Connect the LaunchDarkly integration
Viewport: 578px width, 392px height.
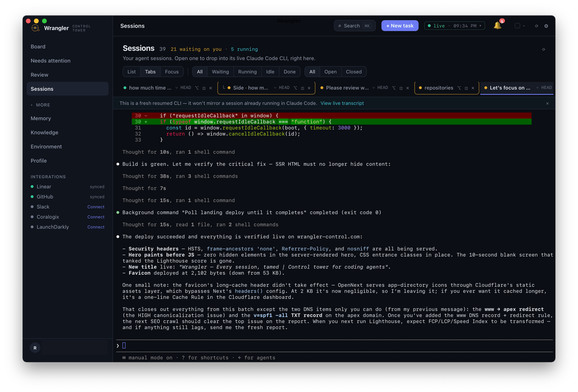[96, 227]
